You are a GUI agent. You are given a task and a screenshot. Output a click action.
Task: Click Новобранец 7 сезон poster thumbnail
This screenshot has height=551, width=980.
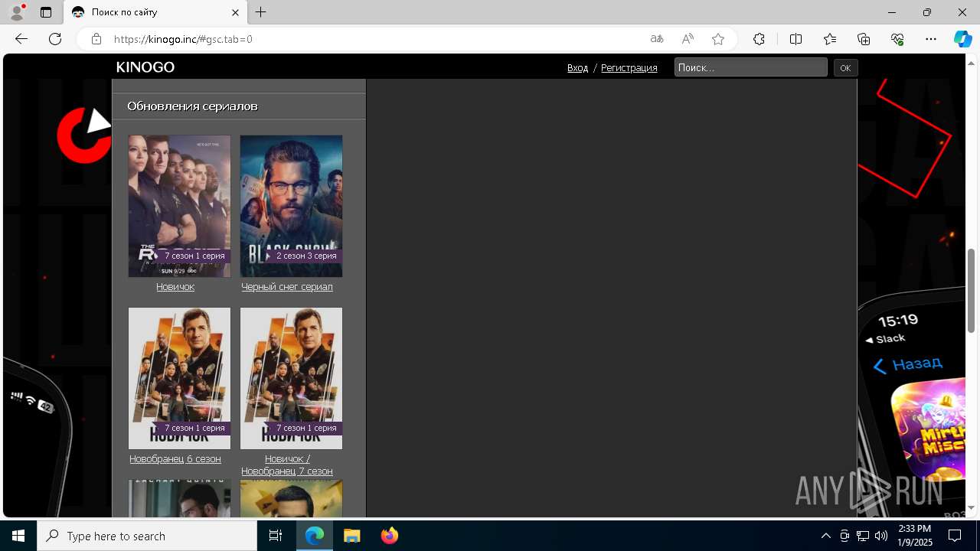point(291,378)
